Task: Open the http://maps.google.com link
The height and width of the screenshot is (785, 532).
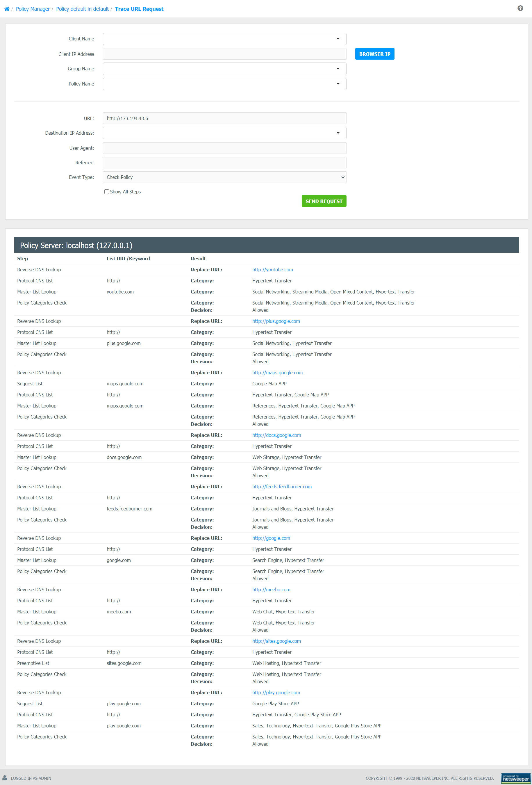Action: click(x=277, y=373)
